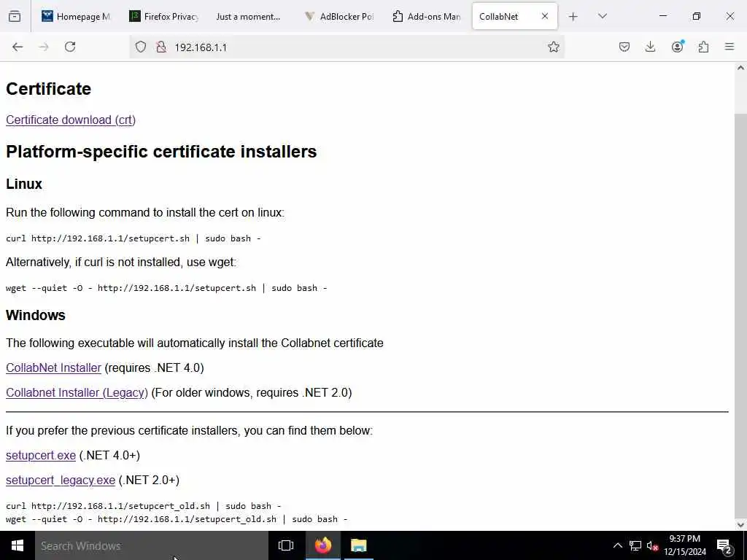Select the CollabNet tab
The height and width of the screenshot is (560, 747).
point(514,16)
